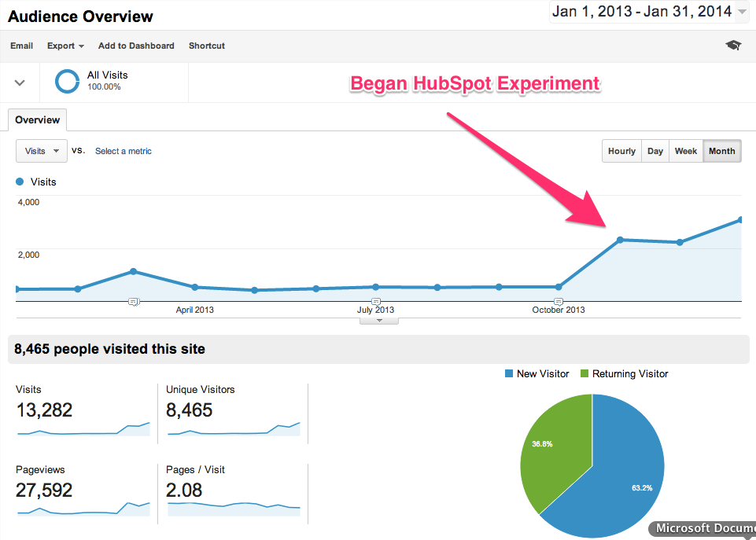Switch chart to Day view
This screenshot has height=540, width=756.
655,151
